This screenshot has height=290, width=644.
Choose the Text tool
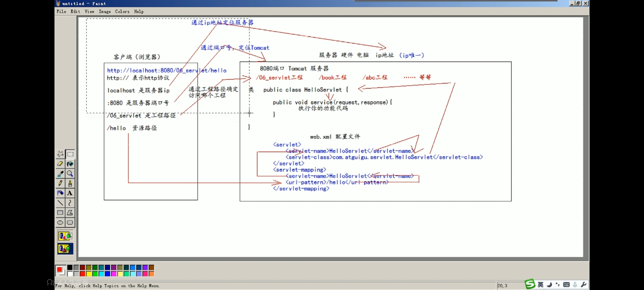70,193
